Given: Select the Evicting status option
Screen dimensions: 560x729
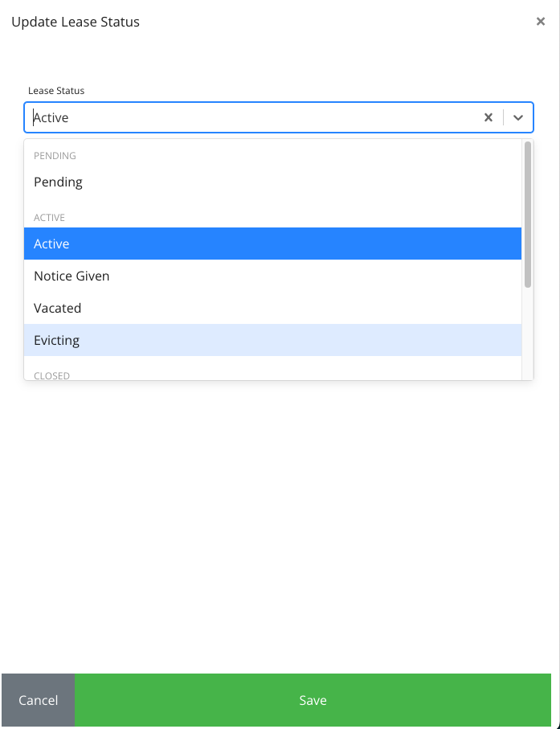Looking at the screenshot, I should tap(56, 340).
